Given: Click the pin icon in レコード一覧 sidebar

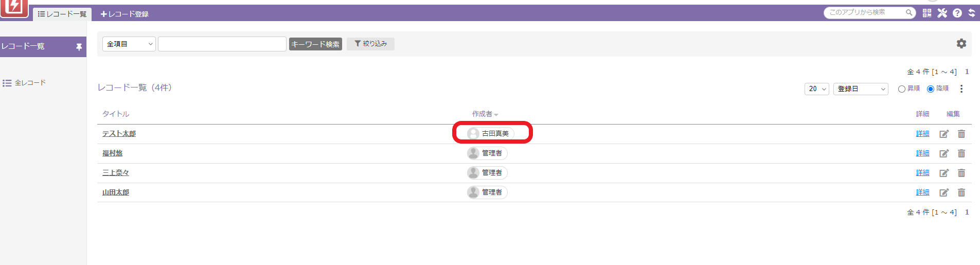Looking at the screenshot, I should point(79,47).
